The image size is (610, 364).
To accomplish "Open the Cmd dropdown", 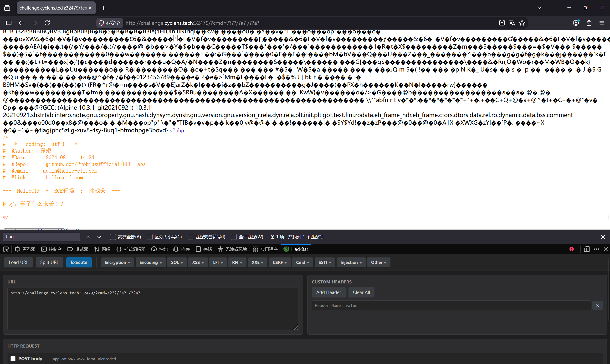I will pos(302,262).
